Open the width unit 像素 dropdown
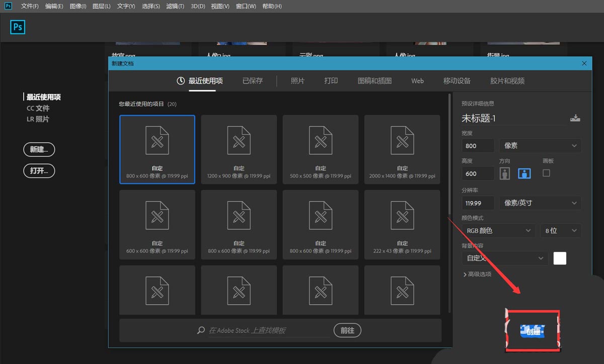Screen dimensions: 604x364 [540, 146]
